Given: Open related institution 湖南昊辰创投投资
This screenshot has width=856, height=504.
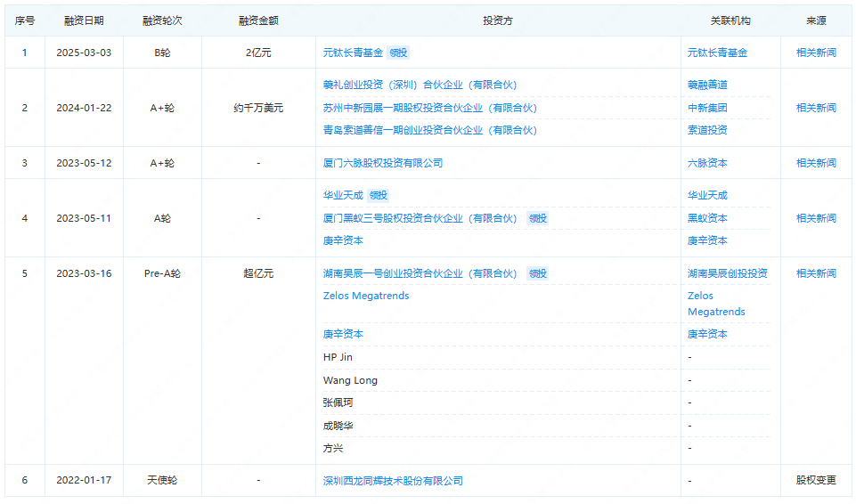Looking at the screenshot, I should [728, 273].
